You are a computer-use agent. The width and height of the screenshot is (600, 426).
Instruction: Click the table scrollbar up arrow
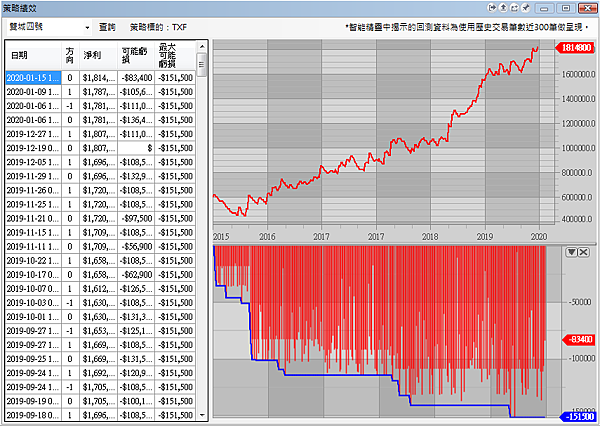click(202, 46)
